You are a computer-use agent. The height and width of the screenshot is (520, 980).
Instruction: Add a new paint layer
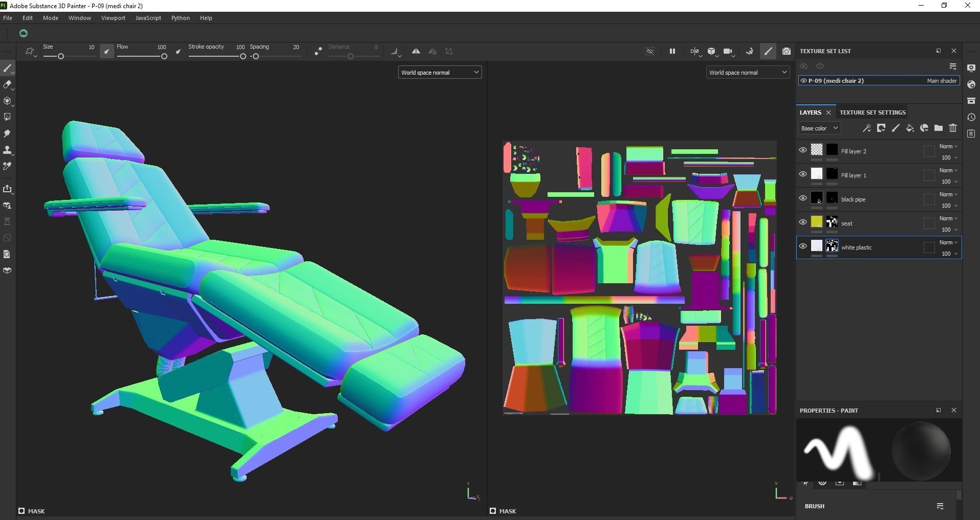pos(896,128)
